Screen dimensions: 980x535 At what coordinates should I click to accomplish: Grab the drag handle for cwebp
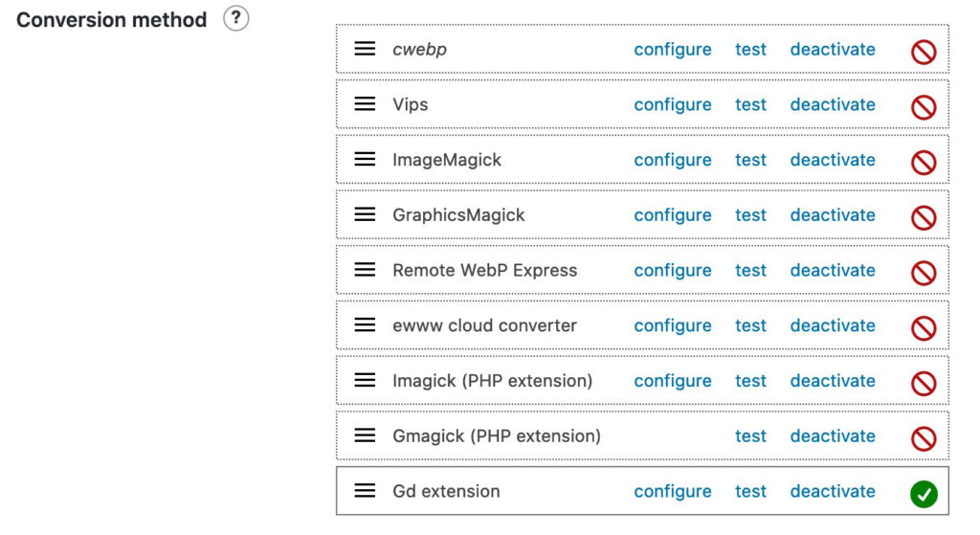[365, 49]
